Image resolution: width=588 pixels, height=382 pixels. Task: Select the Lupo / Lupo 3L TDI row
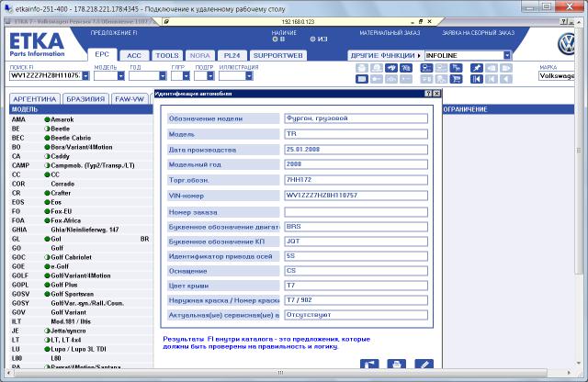81,349
